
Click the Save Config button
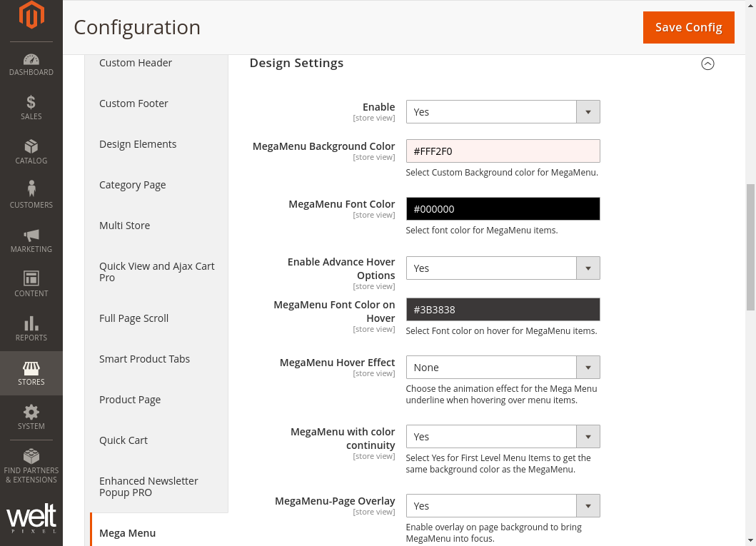688,27
